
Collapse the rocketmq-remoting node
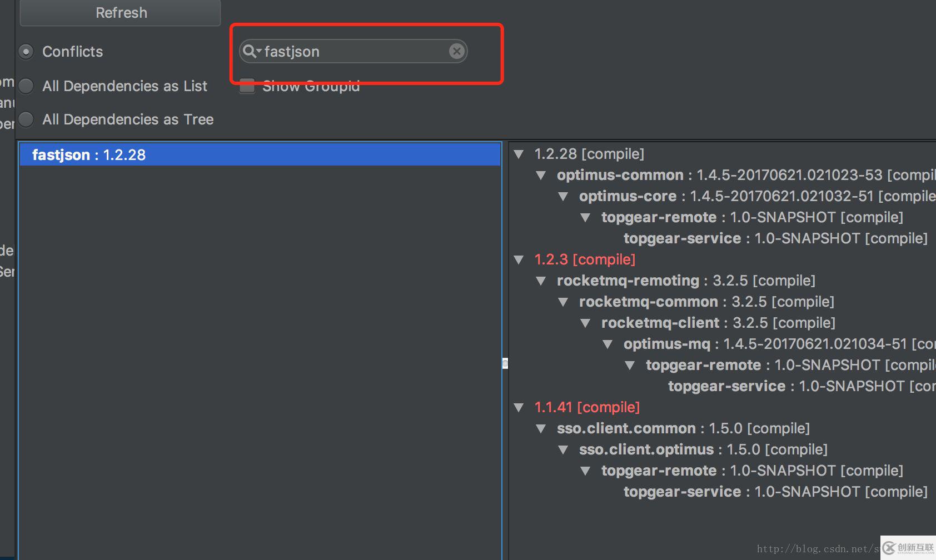[541, 281]
